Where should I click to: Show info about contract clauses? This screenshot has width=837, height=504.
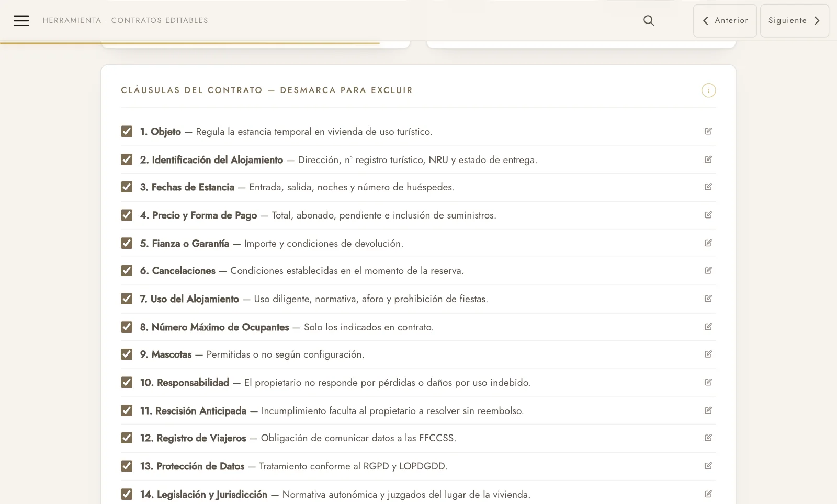pyautogui.click(x=708, y=90)
